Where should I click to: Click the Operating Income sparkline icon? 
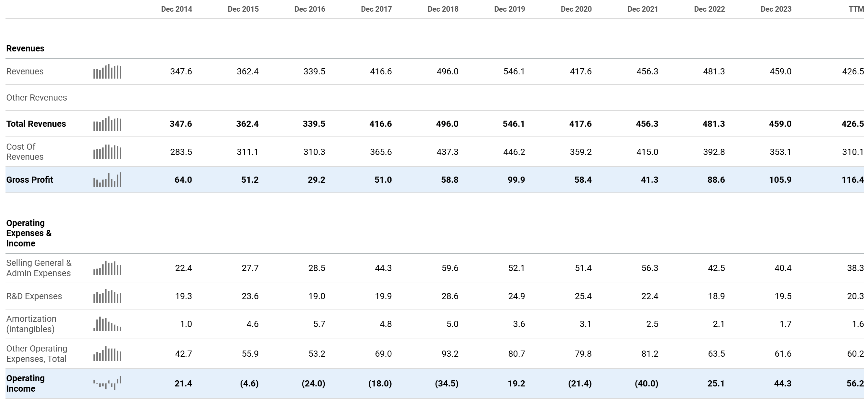(107, 383)
